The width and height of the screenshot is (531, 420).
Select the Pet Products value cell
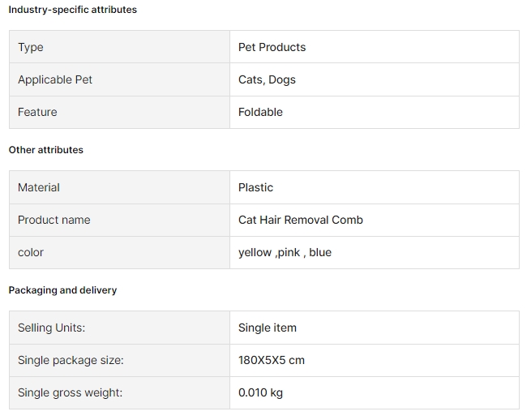click(272, 47)
